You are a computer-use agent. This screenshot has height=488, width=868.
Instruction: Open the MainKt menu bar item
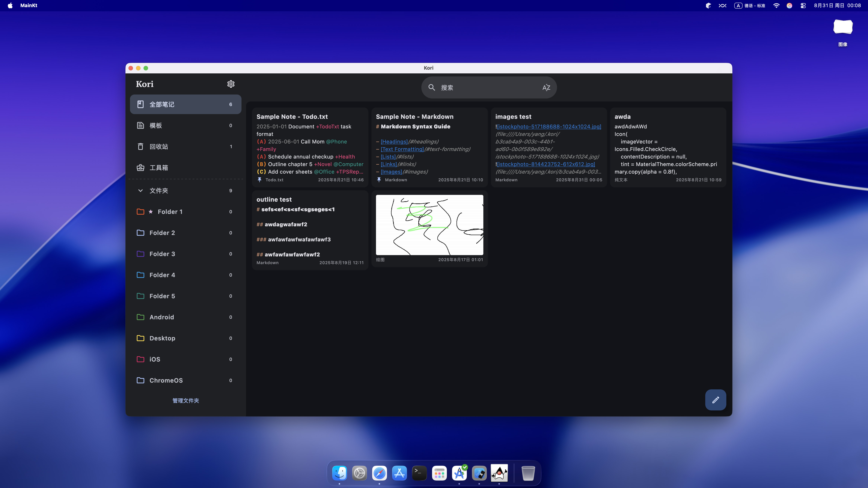pyautogui.click(x=29, y=5)
